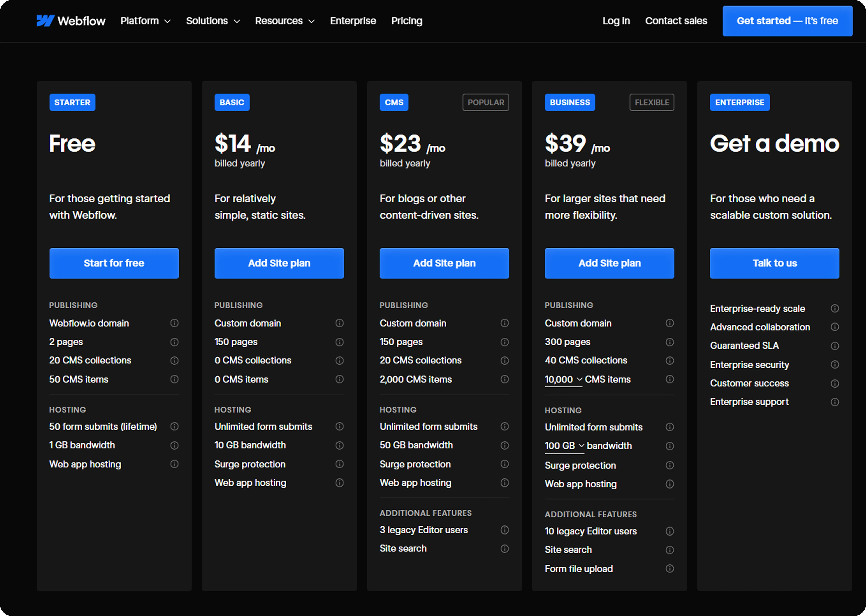Go to Enterprise in navigation bar

(353, 21)
